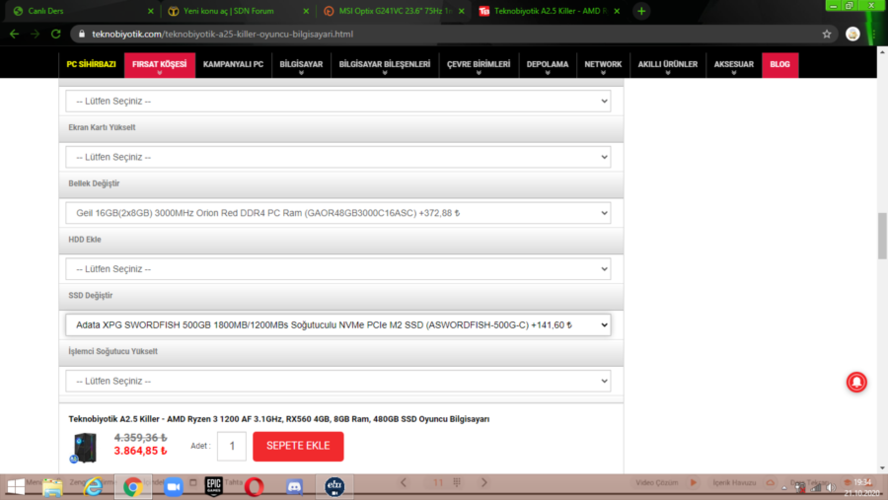This screenshot has height=500, width=888.
Task: Click the red notification bell icon
Action: tap(856, 382)
